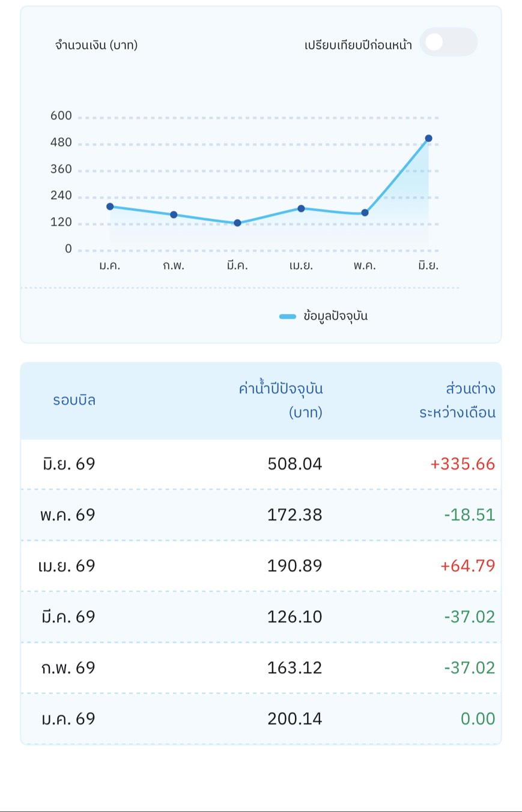The width and height of the screenshot is (522, 812).
Task: Click the ม.ค. data point on chart
Action: coord(110,207)
